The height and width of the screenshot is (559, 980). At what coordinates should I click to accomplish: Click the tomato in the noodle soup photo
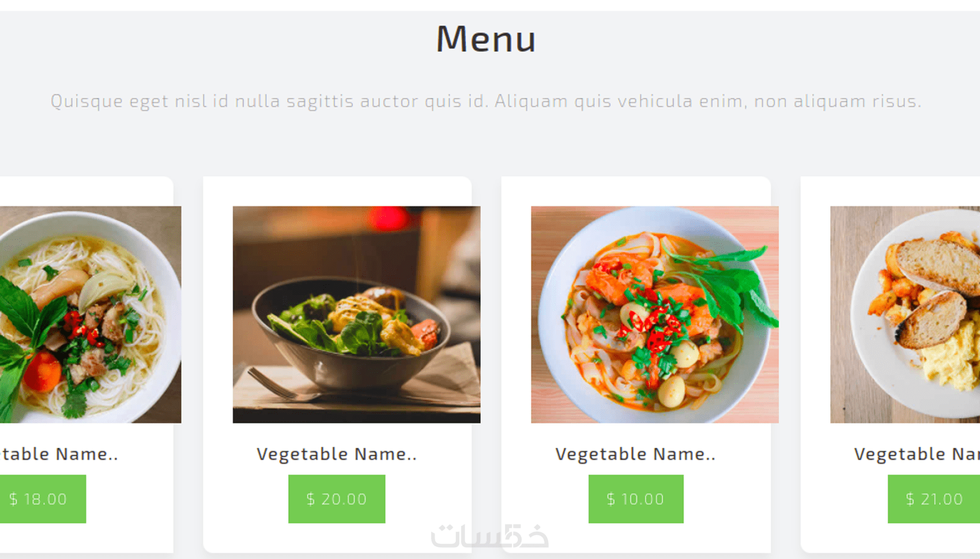click(42, 371)
